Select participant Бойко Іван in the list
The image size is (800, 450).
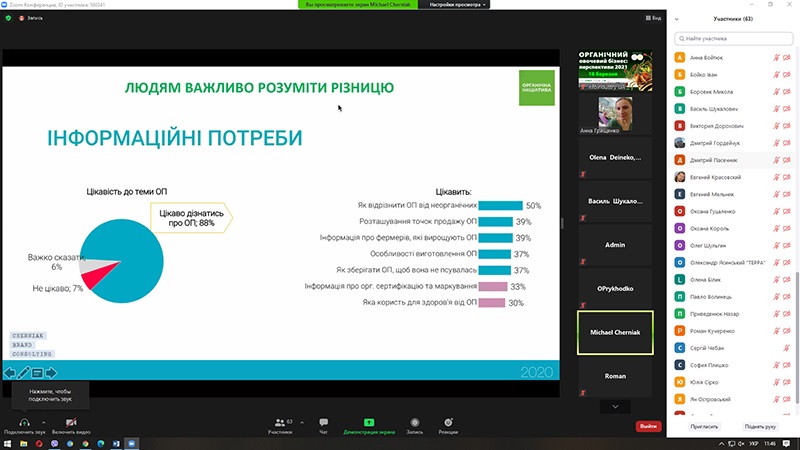[733, 74]
